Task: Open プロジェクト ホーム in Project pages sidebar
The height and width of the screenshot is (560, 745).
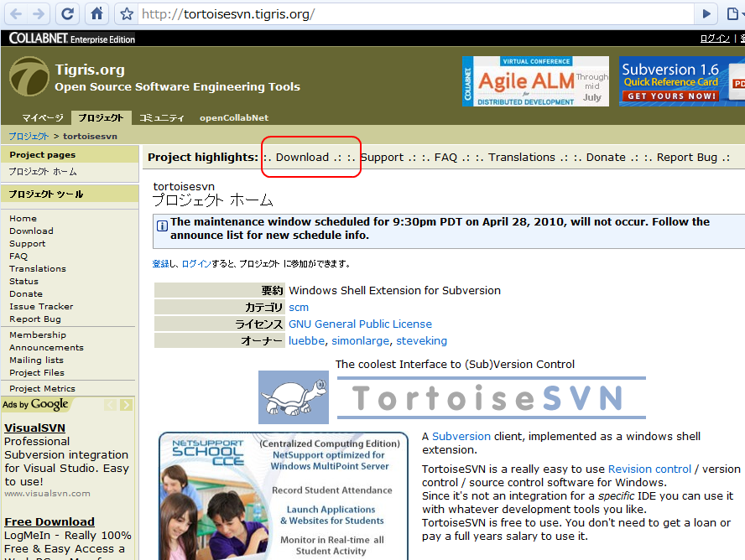Action: [x=43, y=172]
